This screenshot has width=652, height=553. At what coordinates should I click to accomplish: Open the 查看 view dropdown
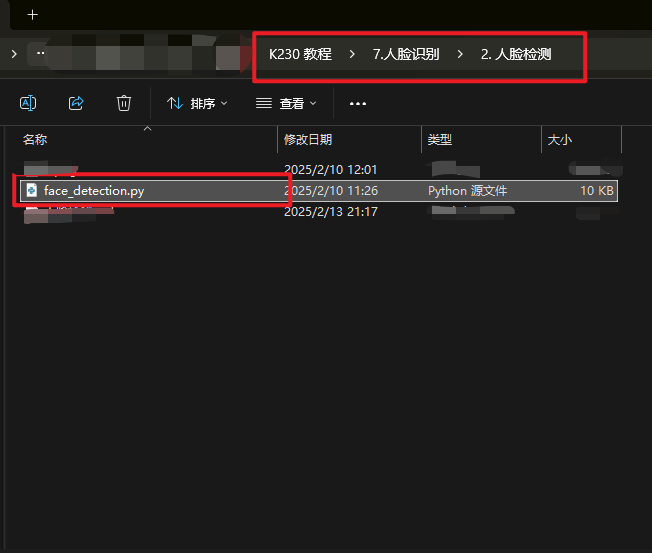pos(286,103)
